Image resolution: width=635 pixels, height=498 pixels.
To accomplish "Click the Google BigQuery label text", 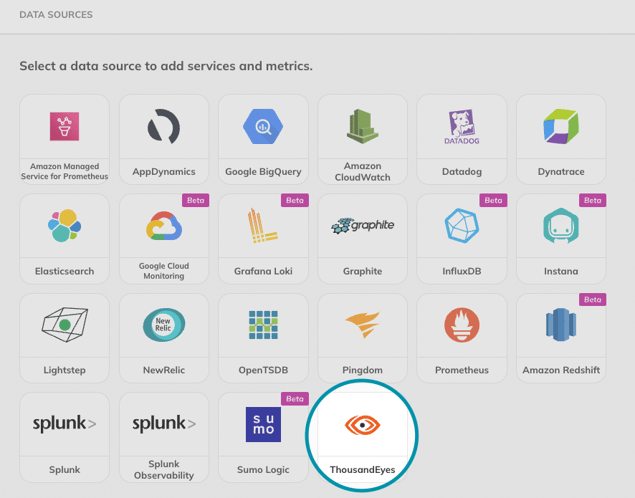I will pos(263,172).
